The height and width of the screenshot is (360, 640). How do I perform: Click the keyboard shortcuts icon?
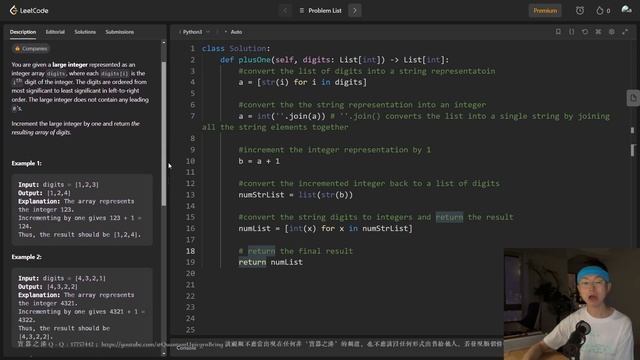598,31
